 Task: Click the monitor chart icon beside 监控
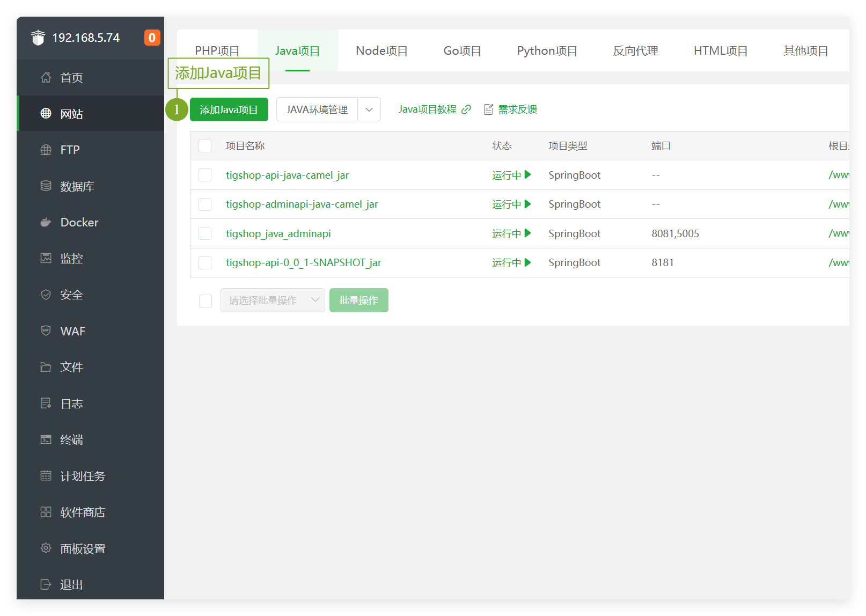coord(46,258)
